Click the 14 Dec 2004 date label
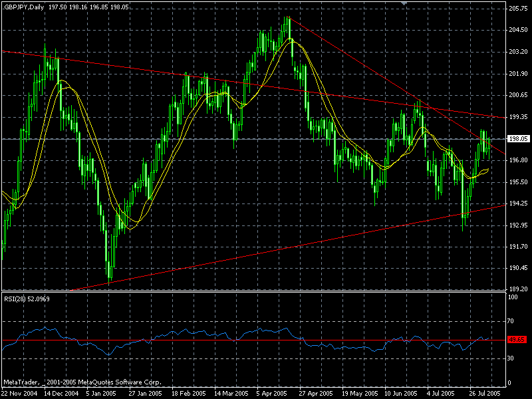This screenshot has height=399, width=532. (61, 394)
